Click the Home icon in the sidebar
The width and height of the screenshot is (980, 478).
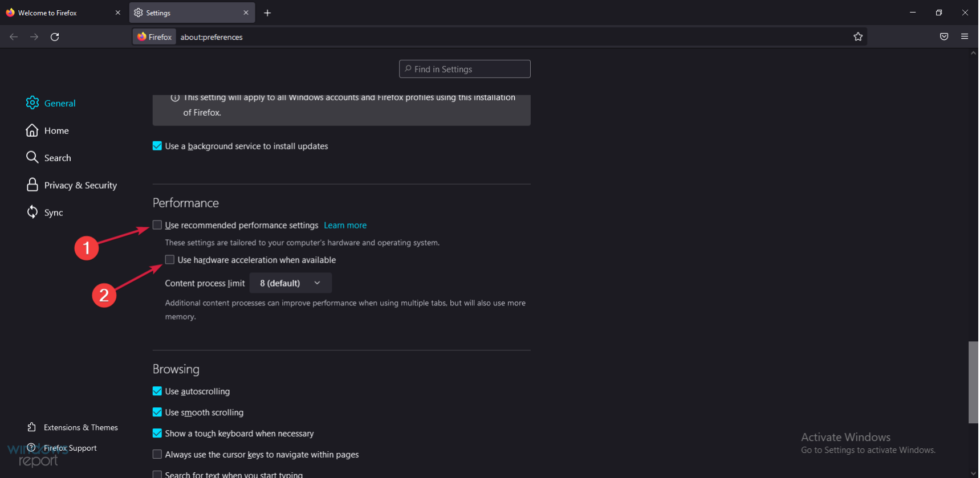[x=32, y=130]
